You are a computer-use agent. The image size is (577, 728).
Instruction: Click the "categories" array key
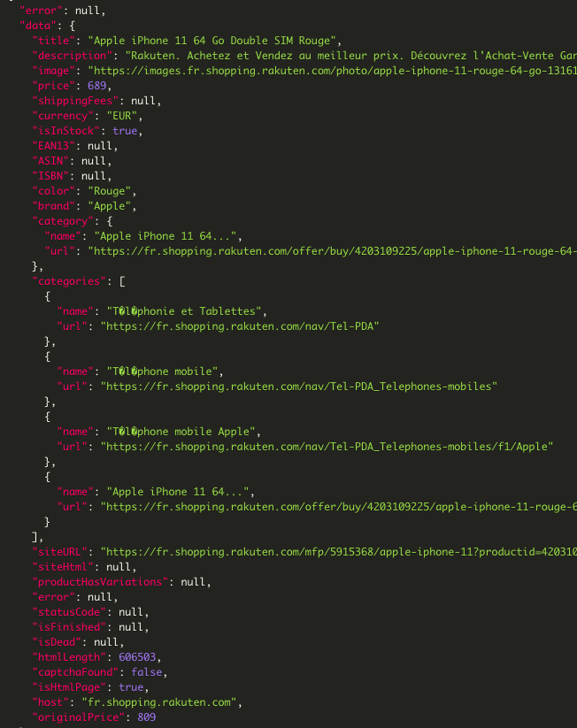69,281
